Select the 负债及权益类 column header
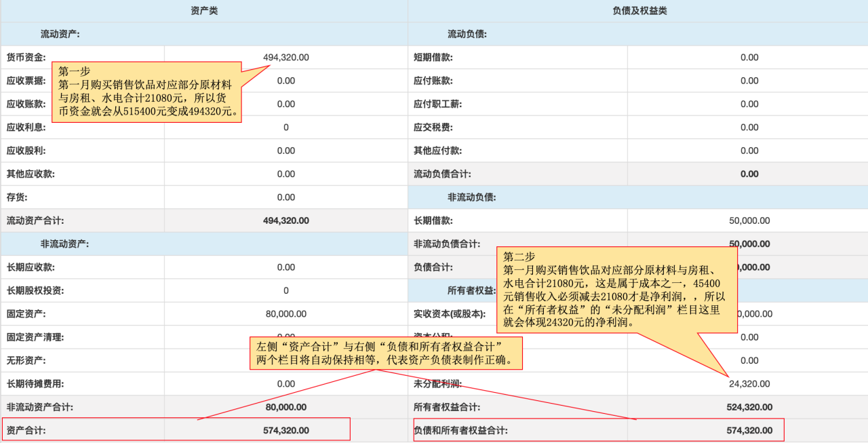This screenshot has width=868, height=443. click(637, 11)
